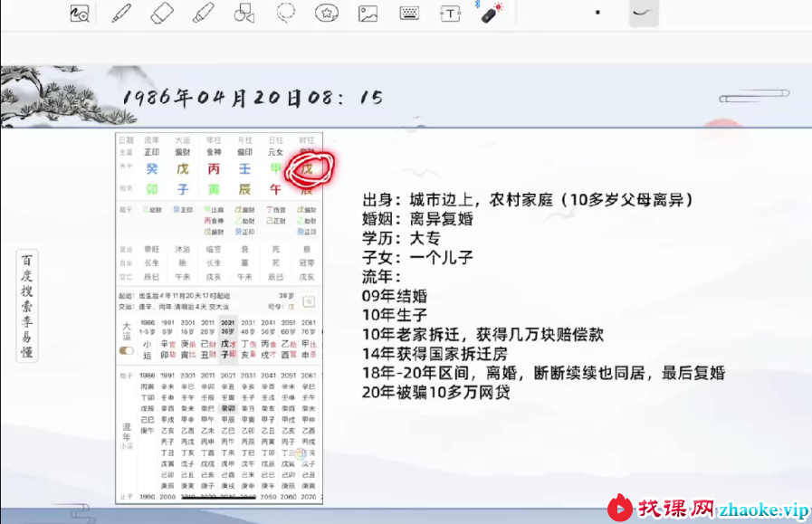The image size is (812, 524).
Task: Click the 百度搜索李易懂 side label
Action: [27, 306]
